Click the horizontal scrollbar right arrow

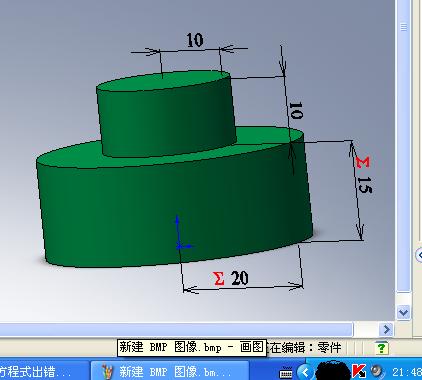pos(386,330)
